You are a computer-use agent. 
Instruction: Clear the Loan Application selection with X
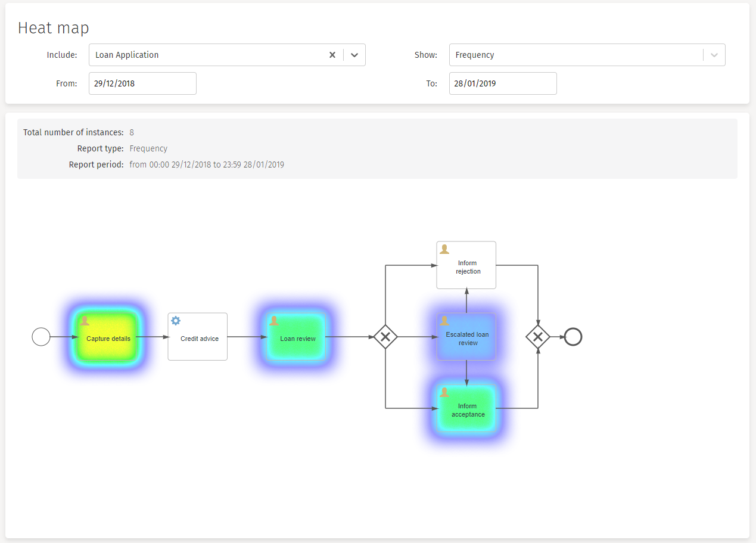332,55
